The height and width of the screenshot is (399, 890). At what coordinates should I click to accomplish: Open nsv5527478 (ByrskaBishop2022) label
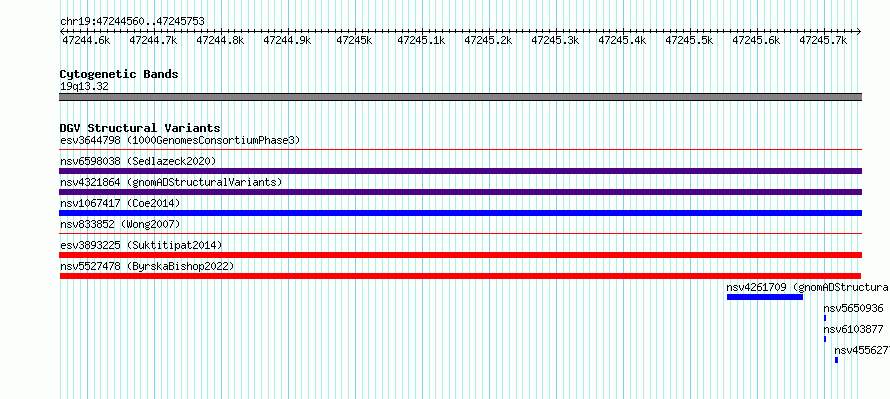pyautogui.click(x=147, y=266)
